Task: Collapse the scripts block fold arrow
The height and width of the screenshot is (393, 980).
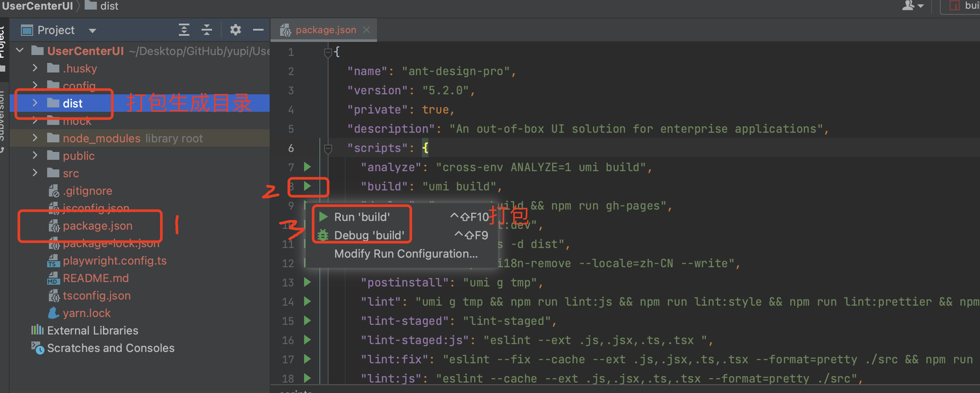Action: coord(328,148)
